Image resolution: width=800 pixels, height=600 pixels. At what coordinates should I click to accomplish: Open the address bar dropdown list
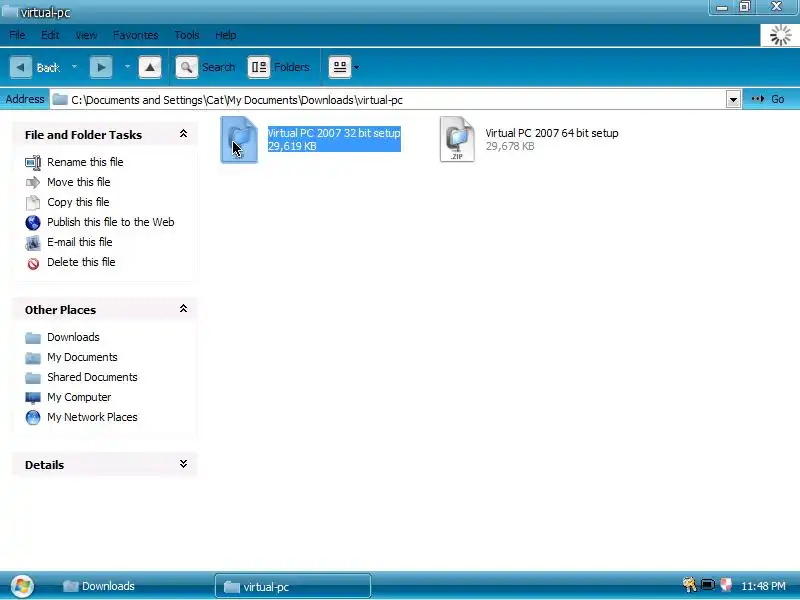pyautogui.click(x=733, y=99)
